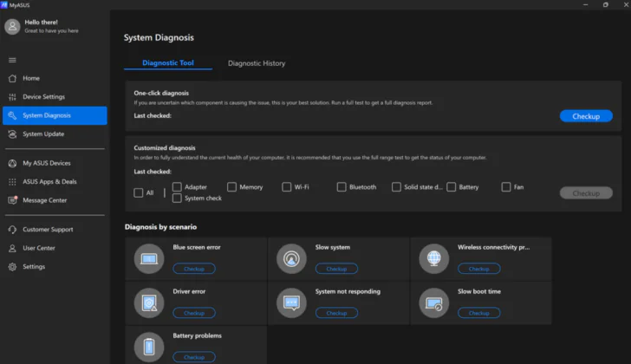Image resolution: width=631 pixels, height=364 pixels.
Task: Go to Home in sidebar
Action: [55, 78]
